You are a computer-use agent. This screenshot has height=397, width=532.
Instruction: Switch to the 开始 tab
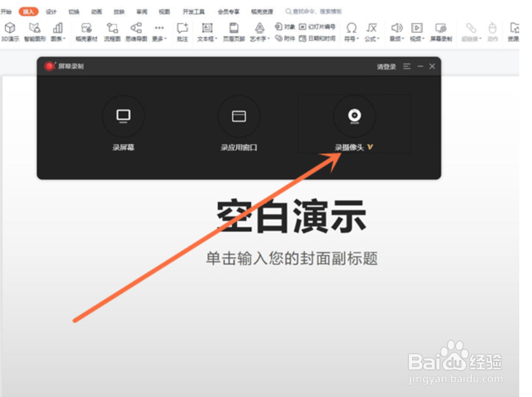[x=6, y=11]
